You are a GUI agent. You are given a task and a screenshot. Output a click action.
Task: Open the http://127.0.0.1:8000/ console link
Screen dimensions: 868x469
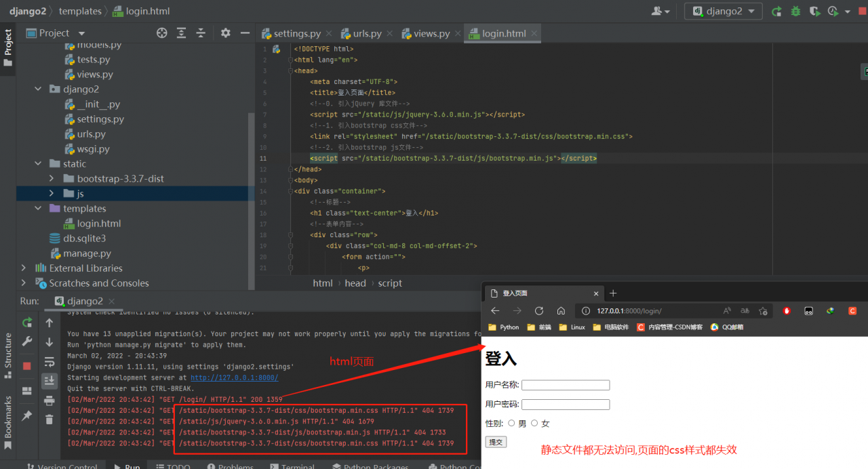pos(234,378)
